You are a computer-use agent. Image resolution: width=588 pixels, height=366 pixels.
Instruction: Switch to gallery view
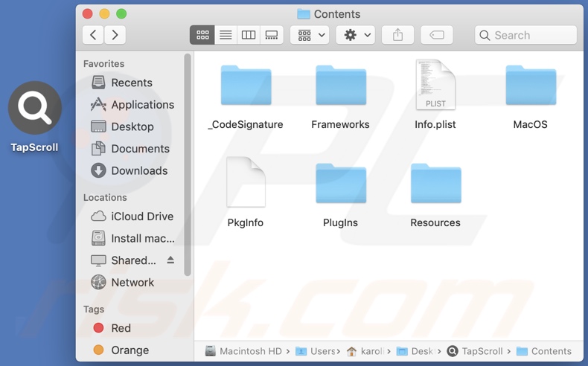click(272, 35)
